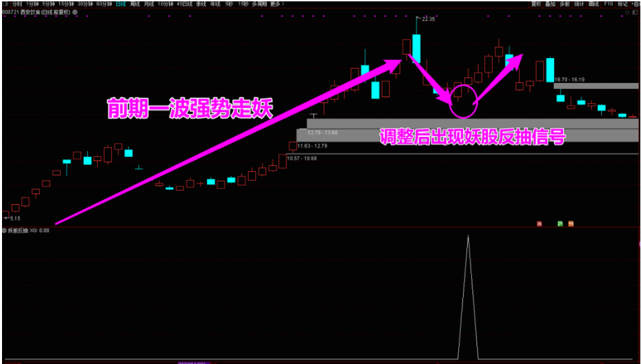The image size is (641, 364).
Task: Switch to 年线 yearly chart
Action: [x=215, y=4]
